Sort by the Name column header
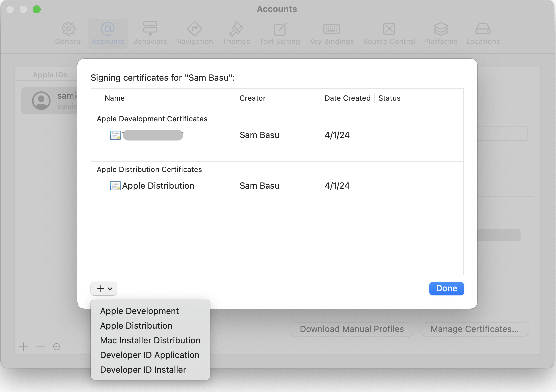The height and width of the screenshot is (392, 556). [x=114, y=98]
